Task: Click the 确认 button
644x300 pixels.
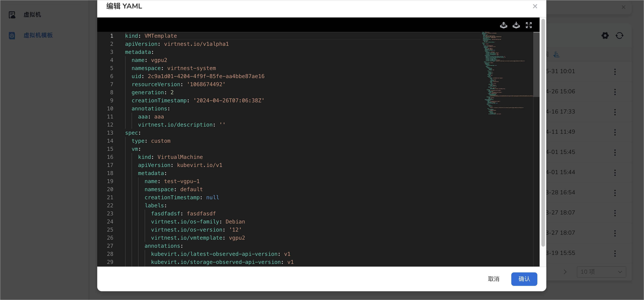Action: tap(524, 279)
